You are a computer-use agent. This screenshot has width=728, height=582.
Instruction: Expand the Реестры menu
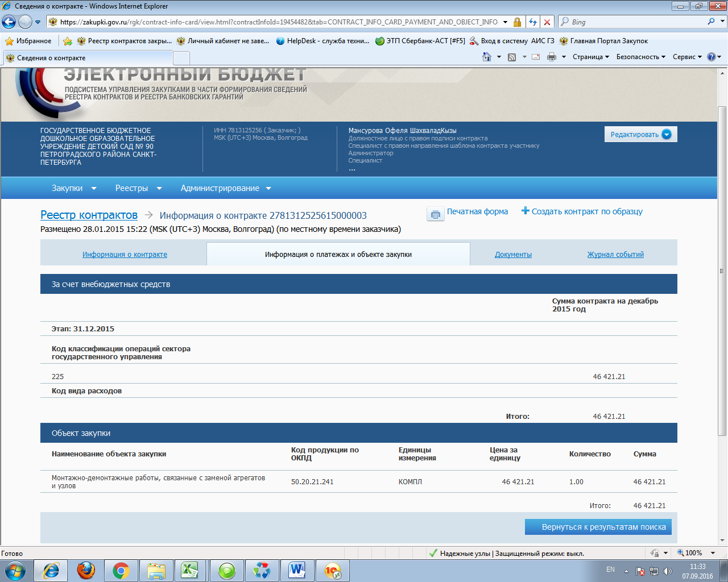[138, 188]
